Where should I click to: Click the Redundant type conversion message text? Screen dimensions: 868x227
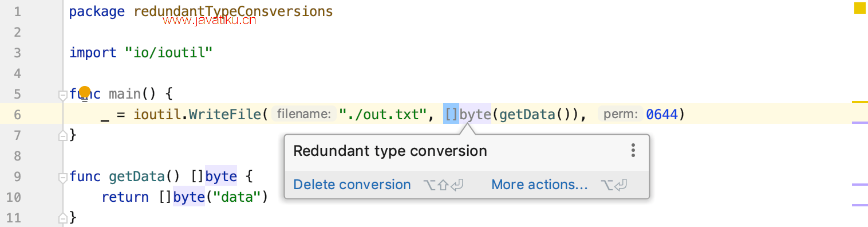pos(390,151)
